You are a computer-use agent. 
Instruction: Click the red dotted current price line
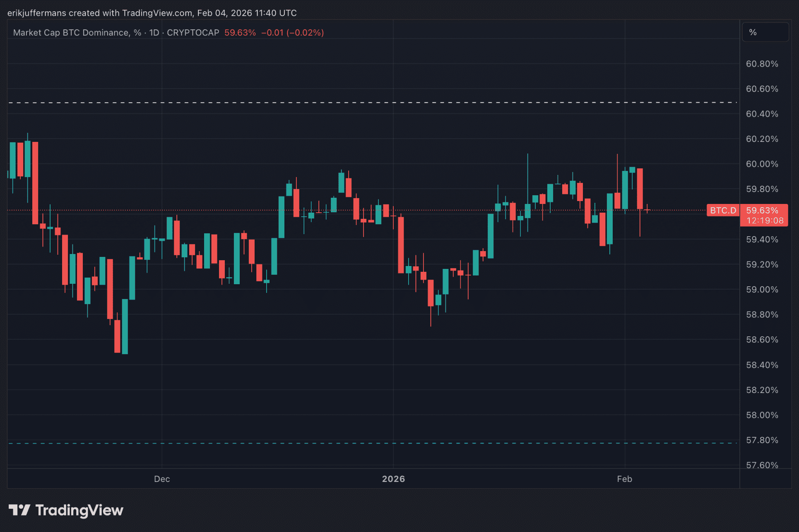coord(679,210)
